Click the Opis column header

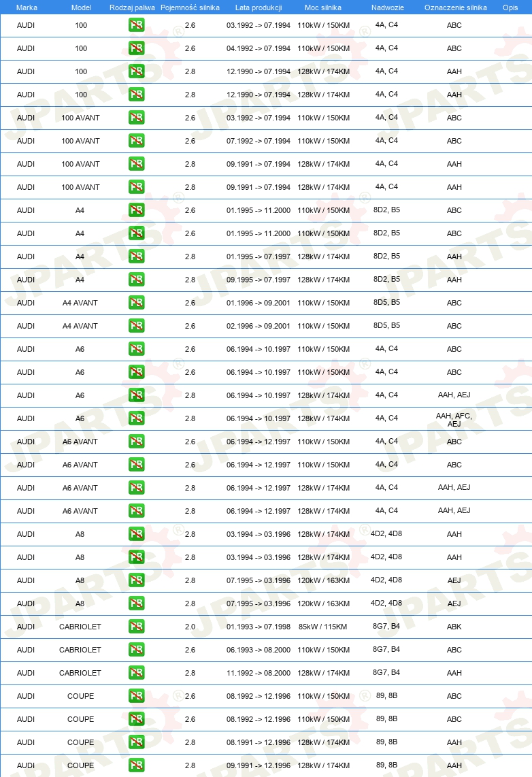pos(510,7)
